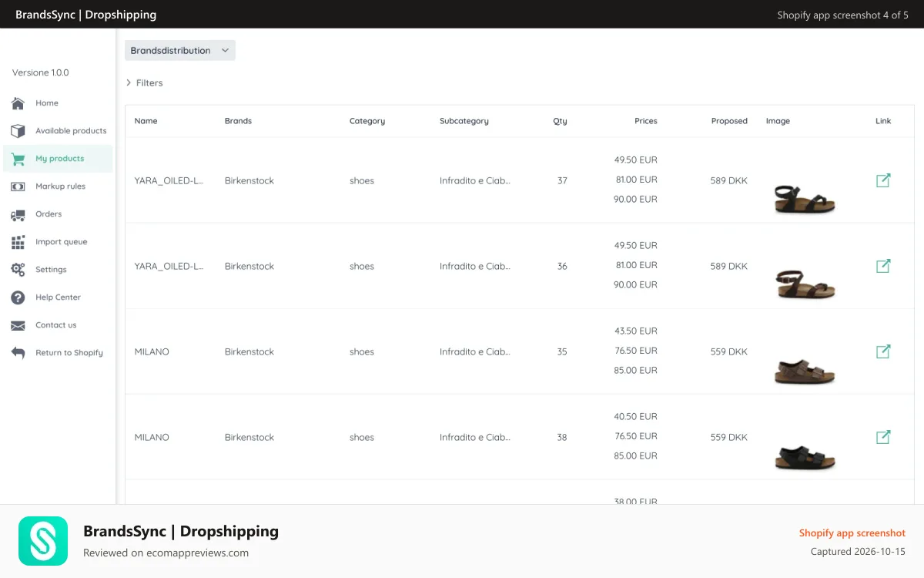Image resolution: width=924 pixels, height=578 pixels.
Task: Click black sandal thumbnail in qty 37 row
Action: (805, 200)
